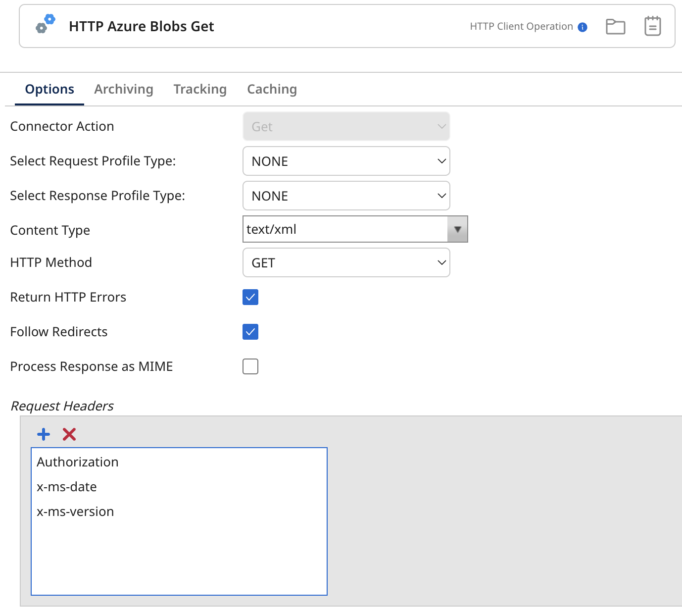
Task: Uncheck Follow Redirects
Action: pos(250,332)
